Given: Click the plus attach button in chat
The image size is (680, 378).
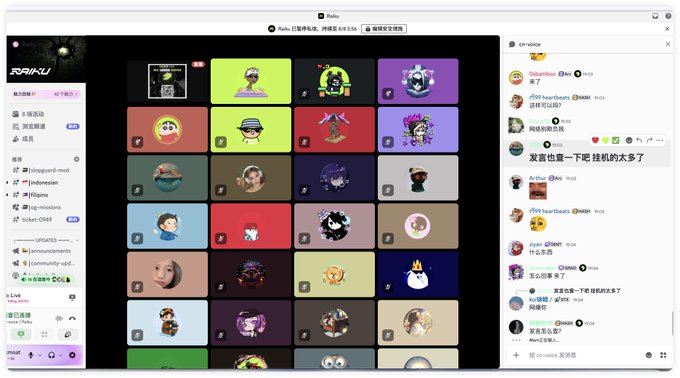Looking at the screenshot, I should (516, 355).
